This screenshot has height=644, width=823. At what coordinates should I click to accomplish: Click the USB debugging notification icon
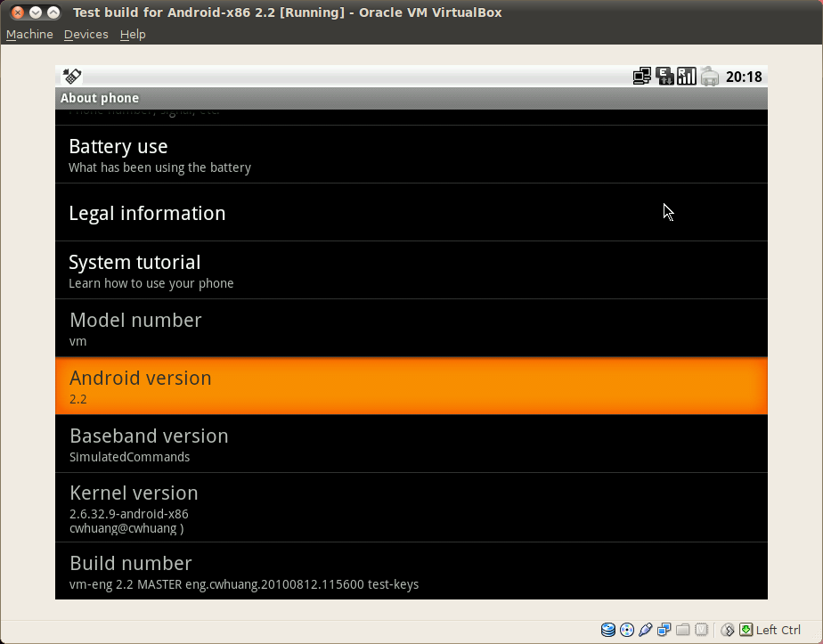pyautogui.click(x=72, y=77)
